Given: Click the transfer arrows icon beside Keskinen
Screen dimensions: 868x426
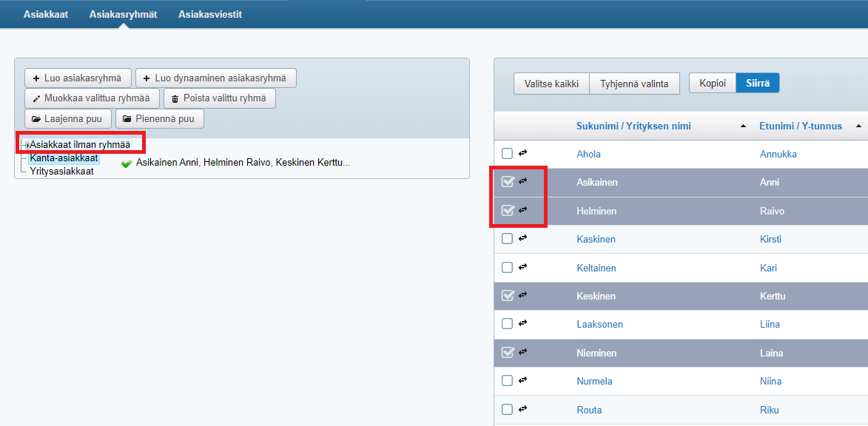Looking at the screenshot, I should 522,295.
